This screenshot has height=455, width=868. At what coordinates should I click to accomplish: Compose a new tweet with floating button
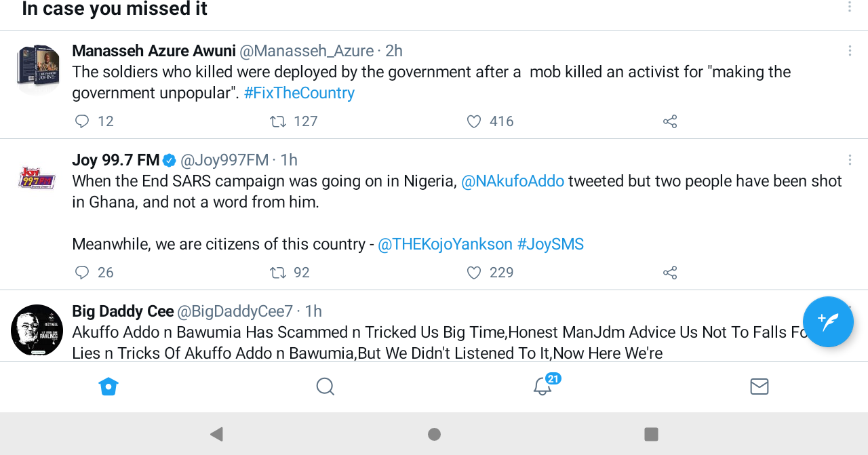pyautogui.click(x=828, y=322)
